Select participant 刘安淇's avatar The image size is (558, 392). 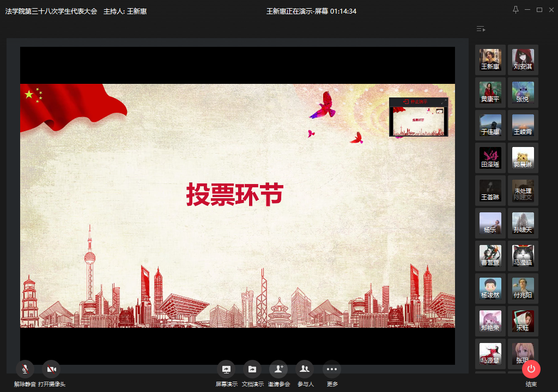point(523,60)
